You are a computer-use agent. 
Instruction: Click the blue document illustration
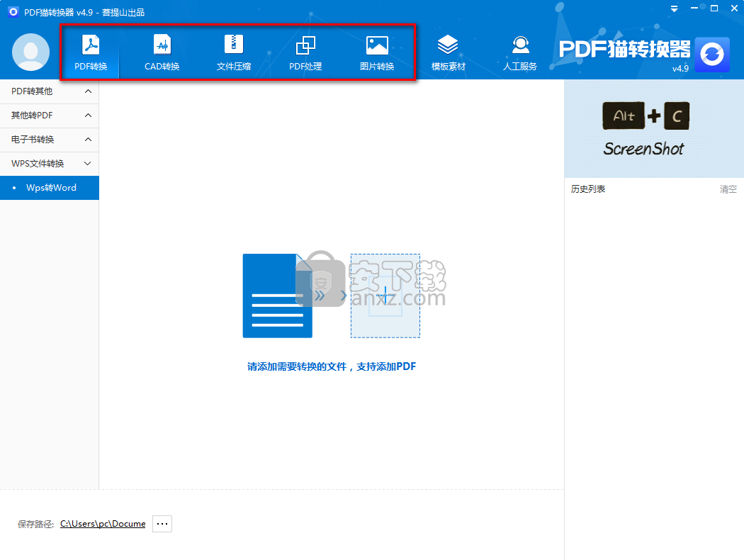point(278,296)
